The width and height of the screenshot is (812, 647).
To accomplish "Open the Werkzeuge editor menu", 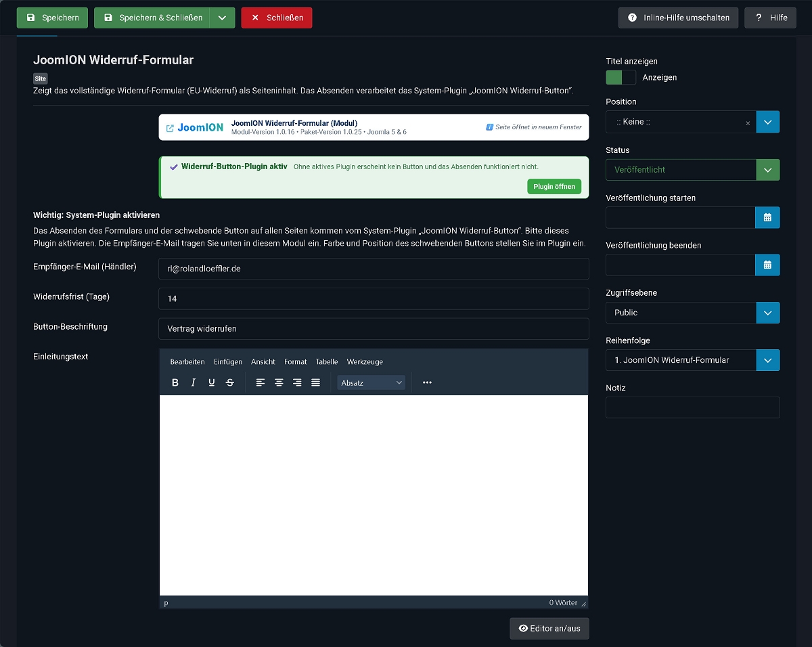I will [365, 362].
